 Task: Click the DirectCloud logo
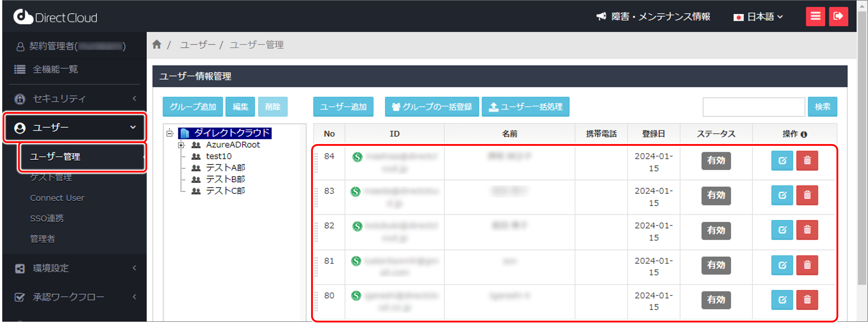[55, 17]
